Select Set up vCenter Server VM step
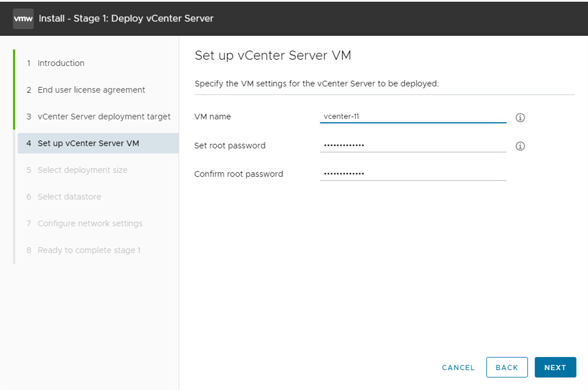 (x=88, y=143)
